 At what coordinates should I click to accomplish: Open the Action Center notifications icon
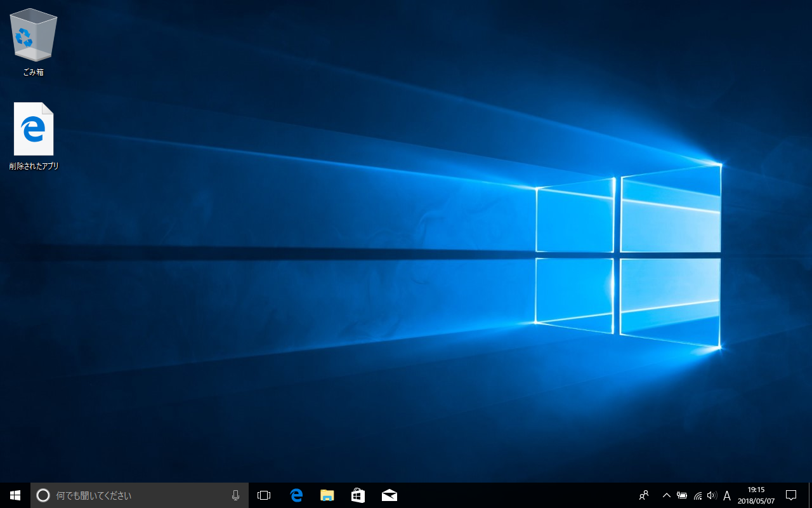pyautogui.click(x=791, y=495)
